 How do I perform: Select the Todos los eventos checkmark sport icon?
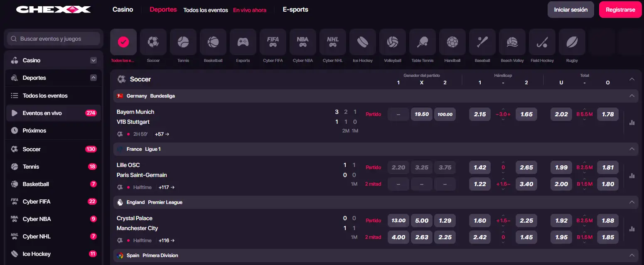(x=123, y=42)
